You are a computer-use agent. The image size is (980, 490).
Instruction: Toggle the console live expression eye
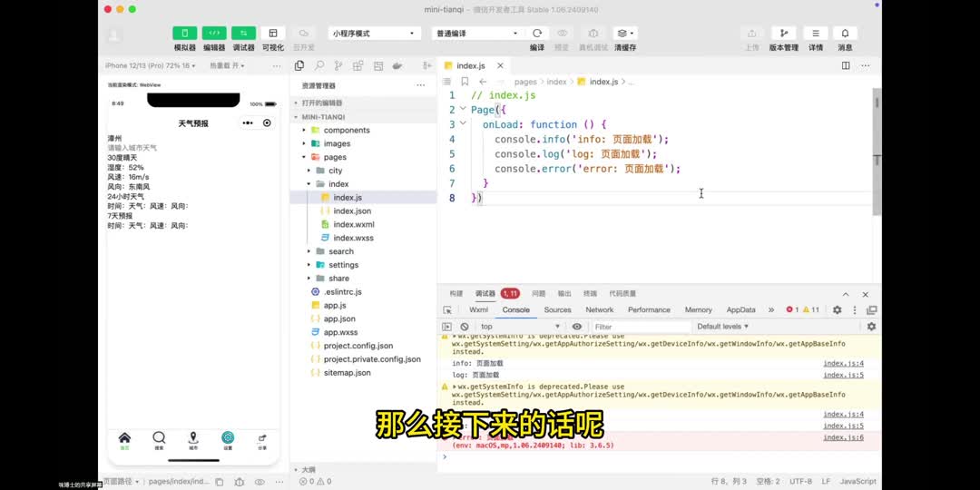click(x=577, y=327)
